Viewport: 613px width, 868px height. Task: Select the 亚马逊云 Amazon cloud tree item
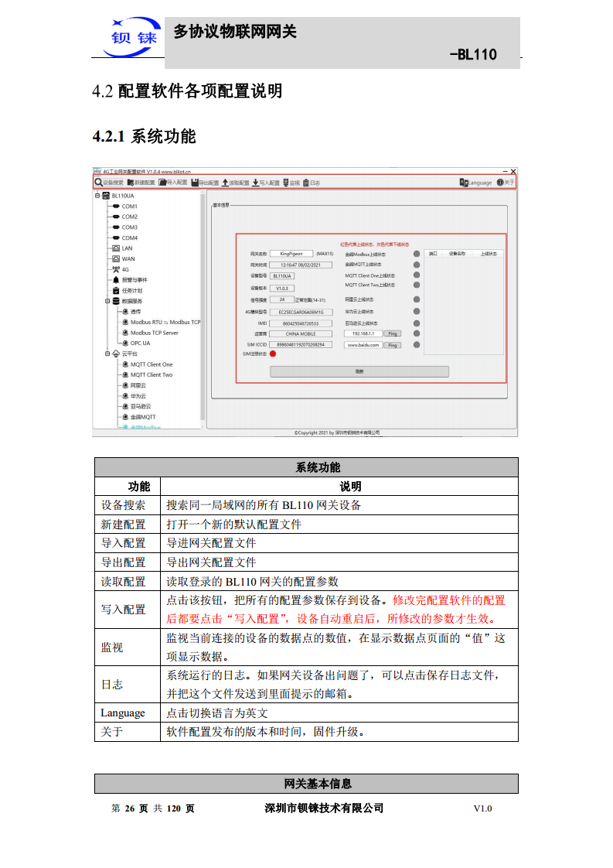pos(136,406)
